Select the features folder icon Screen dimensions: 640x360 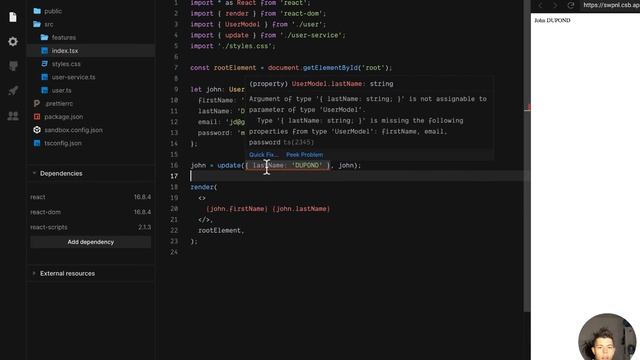(x=44, y=38)
